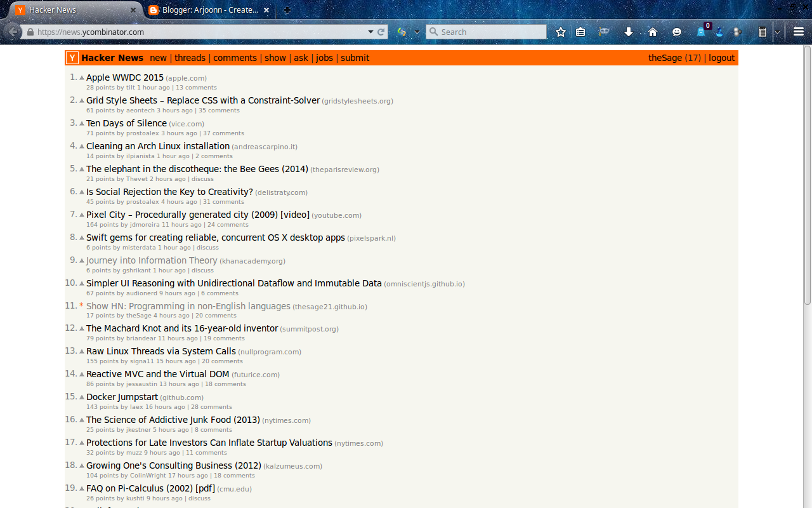Close the Hacker News tab

pyautogui.click(x=133, y=10)
